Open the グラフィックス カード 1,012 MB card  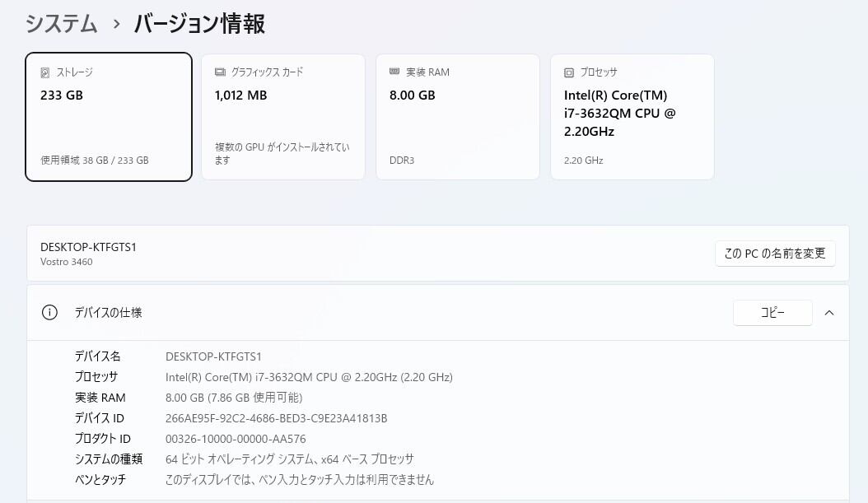coord(283,116)
